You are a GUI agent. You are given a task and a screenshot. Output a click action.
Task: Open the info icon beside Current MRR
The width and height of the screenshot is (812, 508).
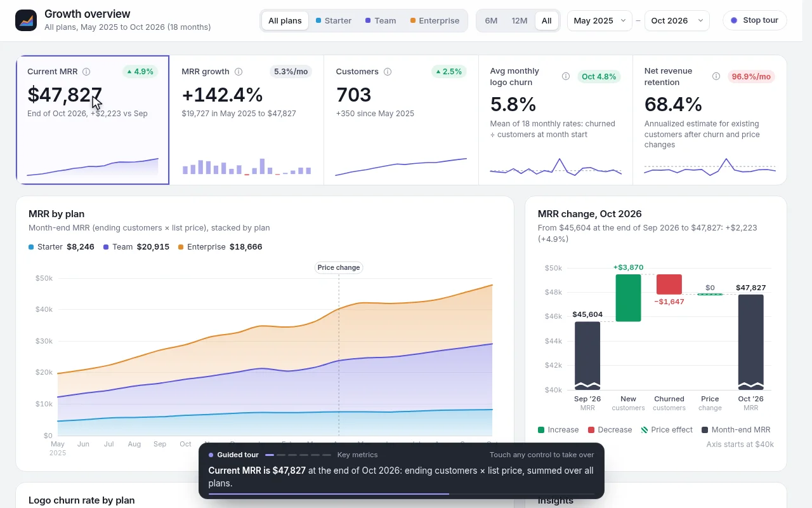(86, 72)
